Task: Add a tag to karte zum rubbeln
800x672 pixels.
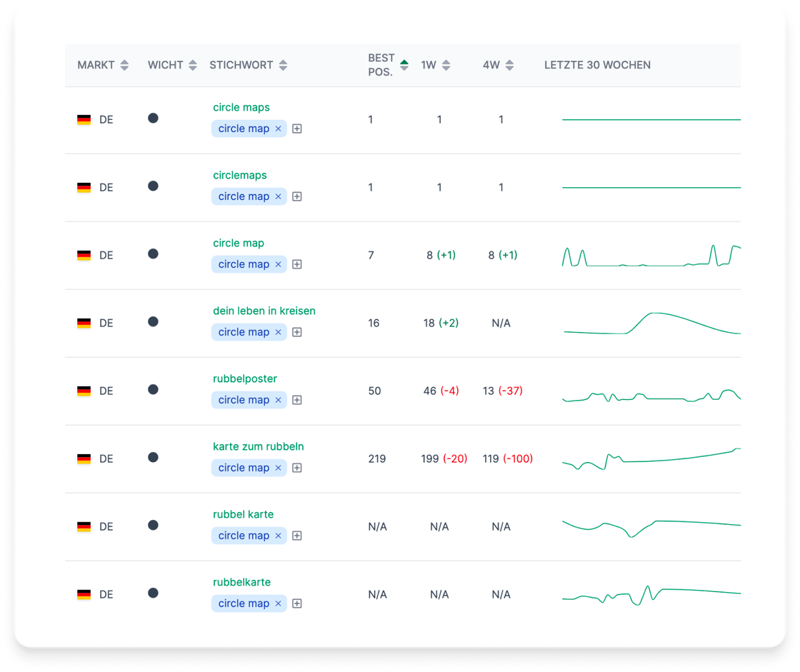Action: point(297,468)
